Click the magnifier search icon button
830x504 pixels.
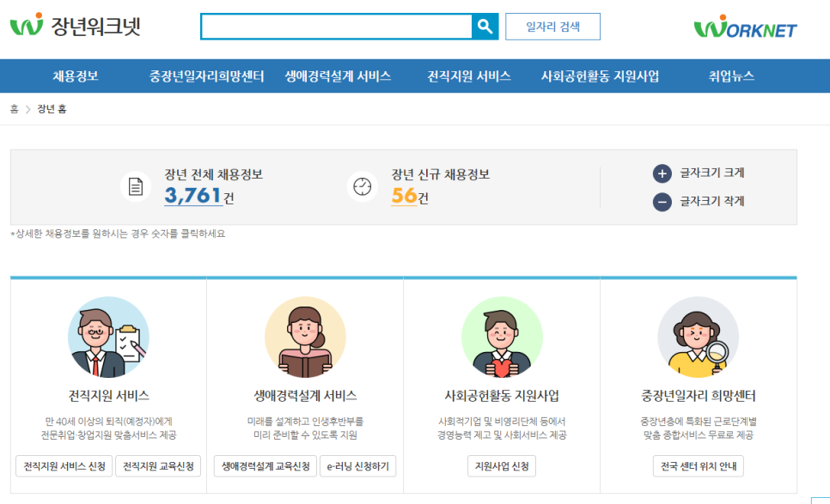coord(485,27)
